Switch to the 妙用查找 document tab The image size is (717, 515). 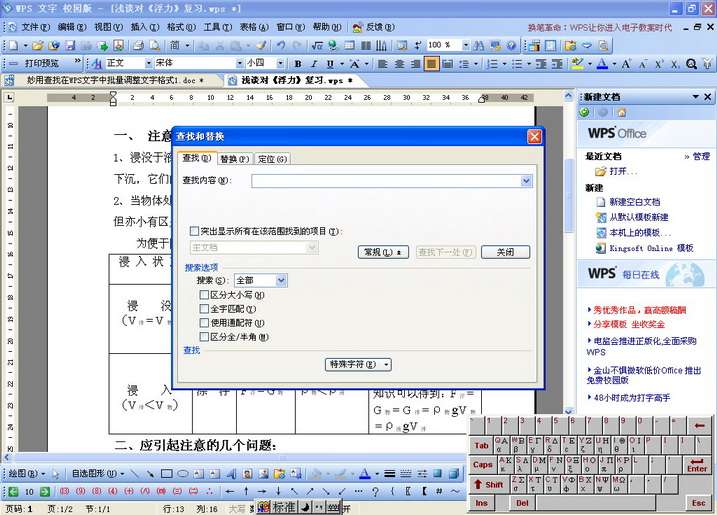click(x=114, y=80)
